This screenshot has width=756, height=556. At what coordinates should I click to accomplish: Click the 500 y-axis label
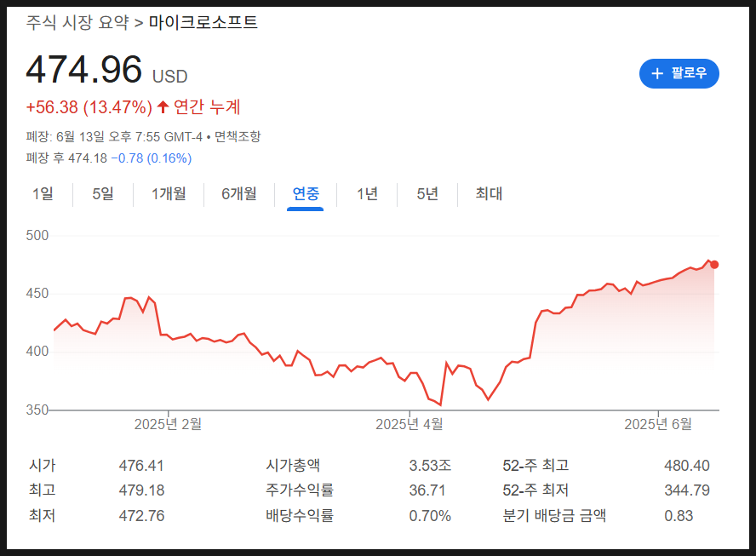click(37, 235)
